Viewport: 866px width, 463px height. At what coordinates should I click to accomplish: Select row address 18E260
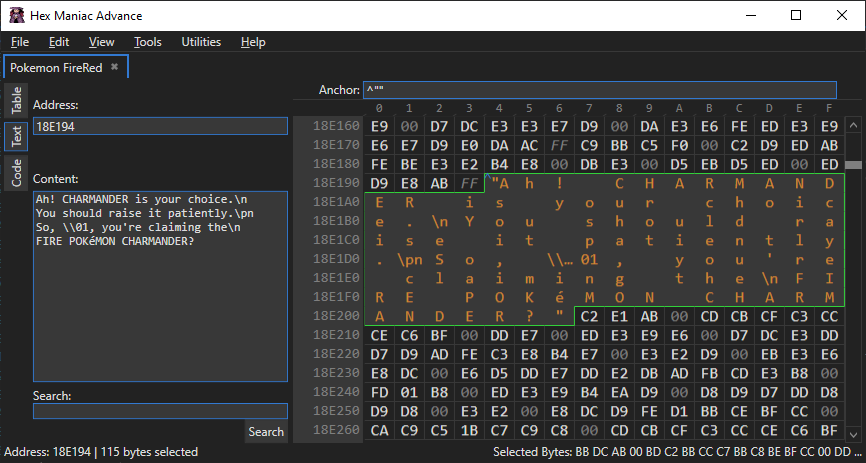(336, 430)
